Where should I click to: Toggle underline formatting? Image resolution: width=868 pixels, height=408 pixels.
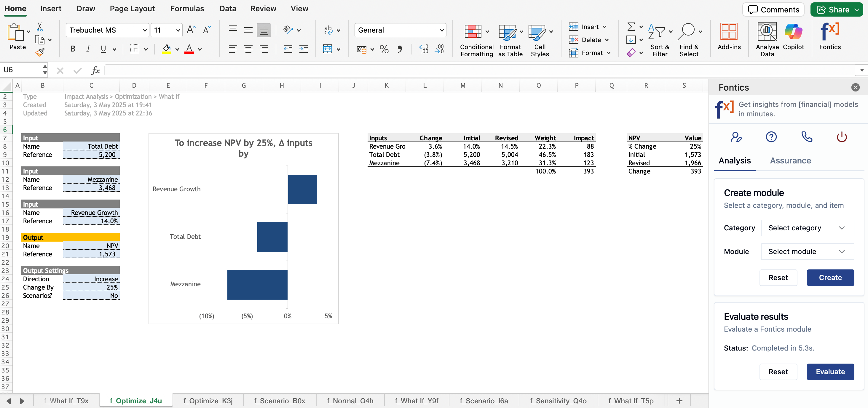coord(103,49)
